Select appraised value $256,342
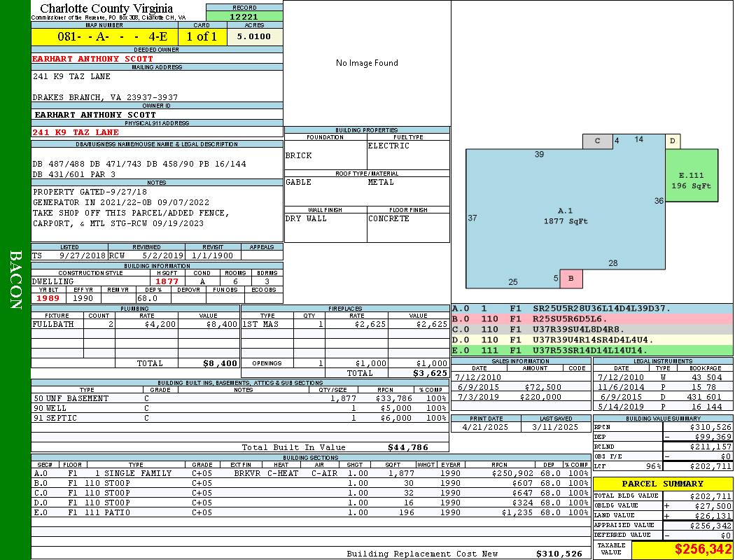This screenshot has height=560, width=735. tap(710, 526)
